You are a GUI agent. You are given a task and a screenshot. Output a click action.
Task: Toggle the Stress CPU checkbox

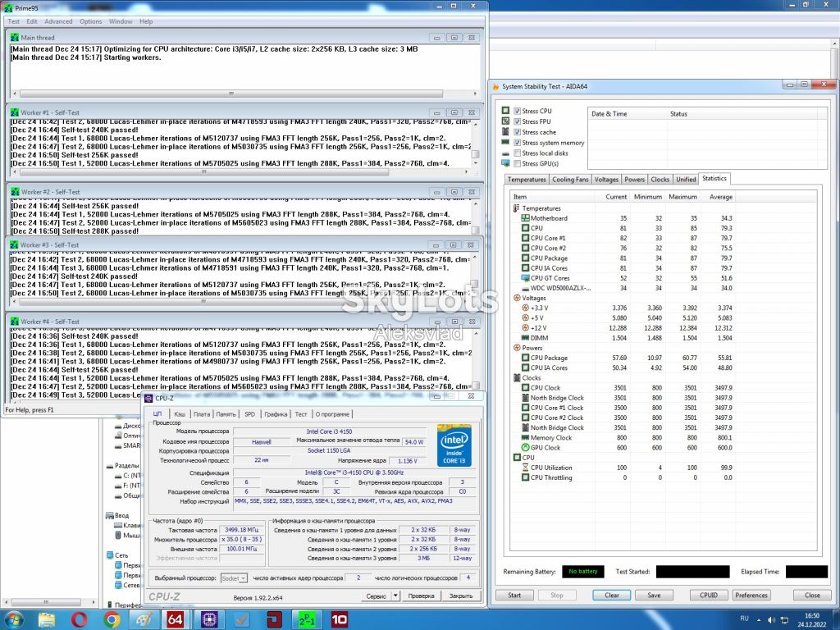[x=517, y=111]
